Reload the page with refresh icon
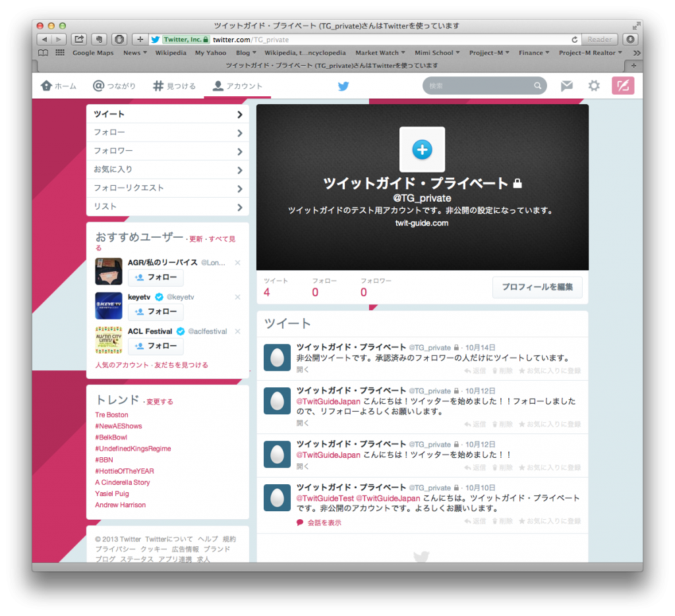Screen dimensions: 675x616 click(574, 40)
